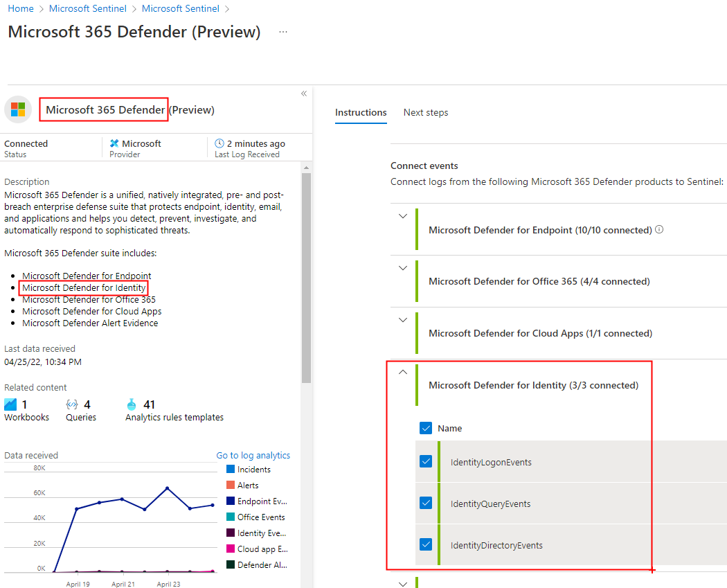
Task: Open the Queries icon
Action: (x=72, y=404)
